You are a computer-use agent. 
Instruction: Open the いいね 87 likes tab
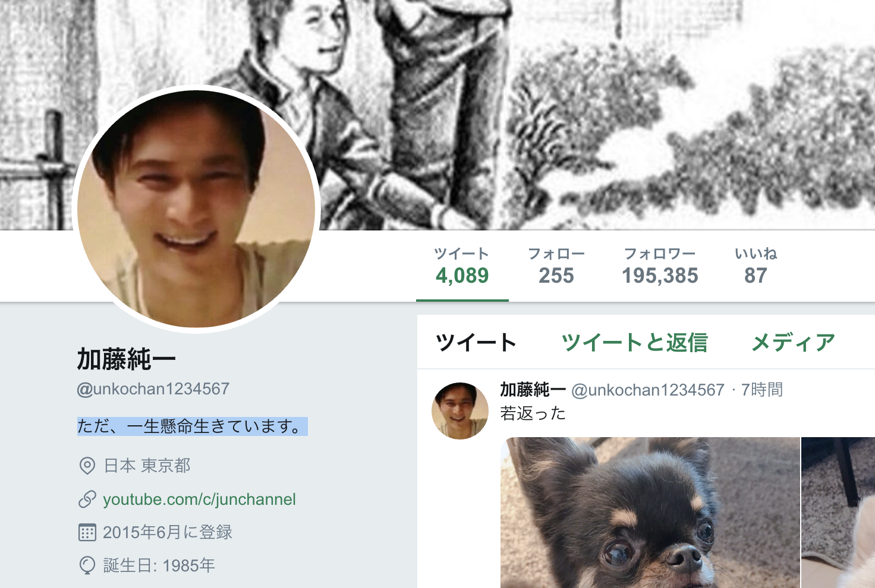(x=756, y=267)
